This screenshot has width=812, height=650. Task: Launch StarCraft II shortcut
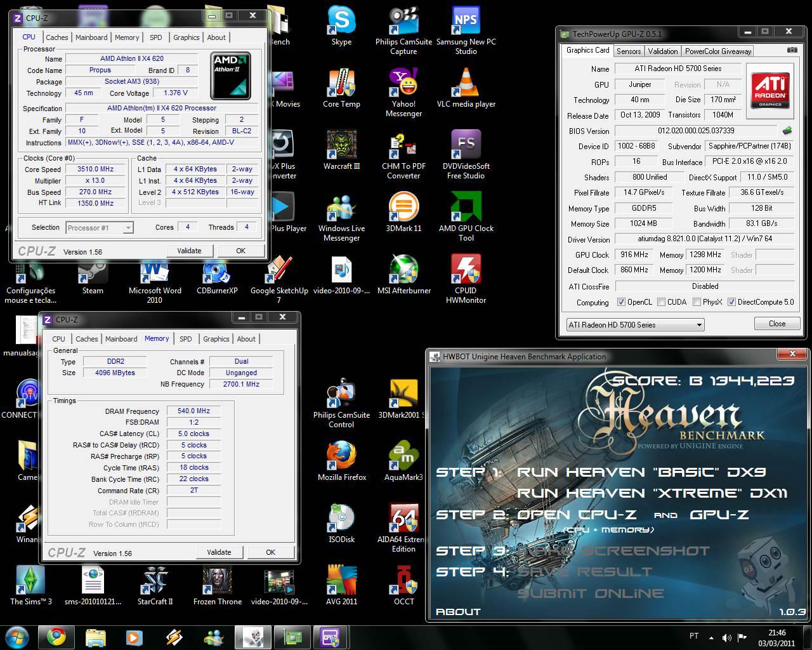(155, 585)
